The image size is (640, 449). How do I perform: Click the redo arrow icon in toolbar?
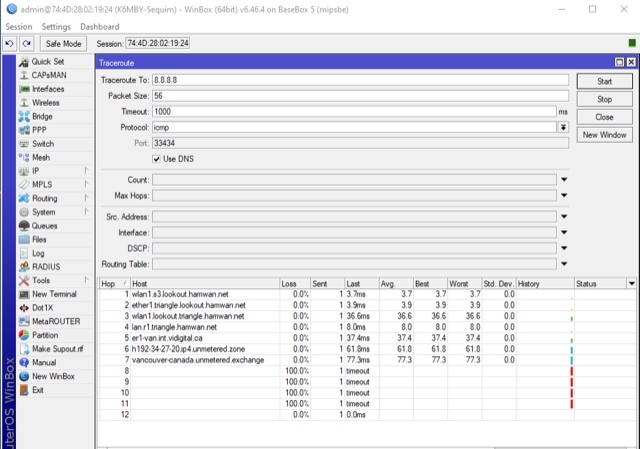(27, 44)
